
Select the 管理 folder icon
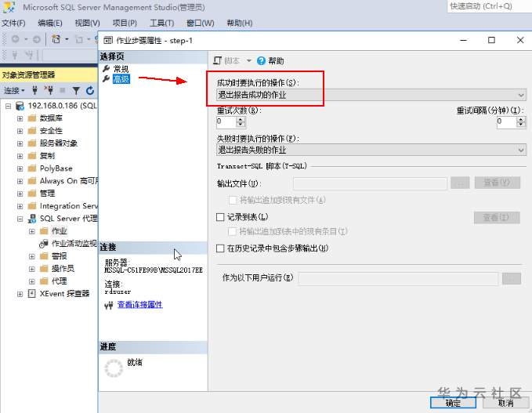32,194
